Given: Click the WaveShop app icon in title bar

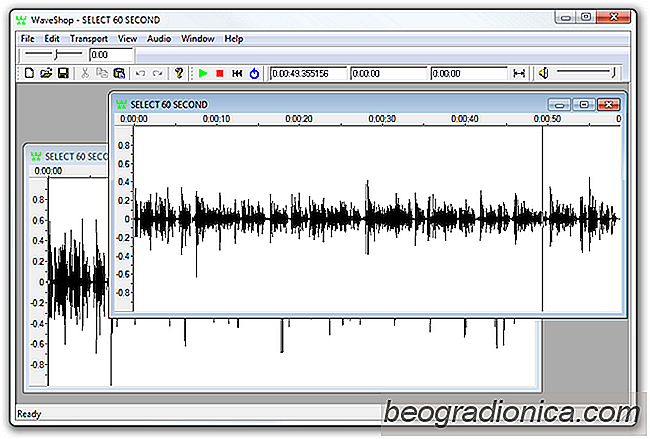Looking at the screenshot, I should pos(21,20).
